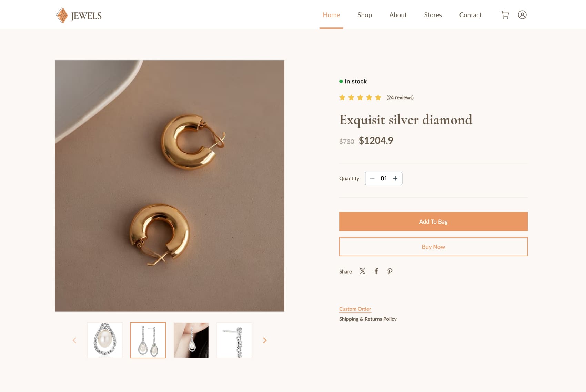Open the Custom Order link
The height and width of the screenshot is (392, 586).
click(x=355, y=309)
